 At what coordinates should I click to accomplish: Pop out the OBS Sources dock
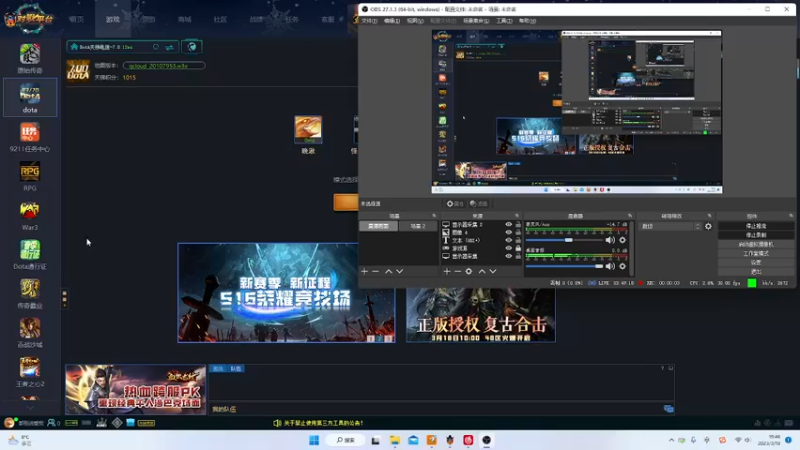point(517,216)
